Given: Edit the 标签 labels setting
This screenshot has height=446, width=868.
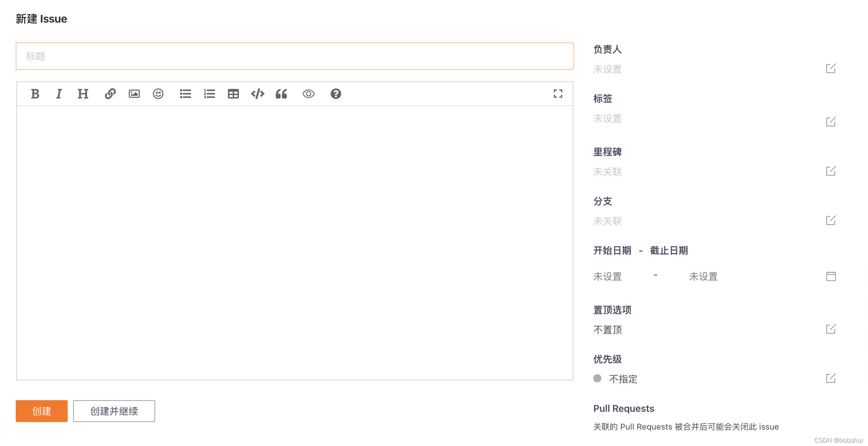Looking at the screenshot, I should pos(830,121).
